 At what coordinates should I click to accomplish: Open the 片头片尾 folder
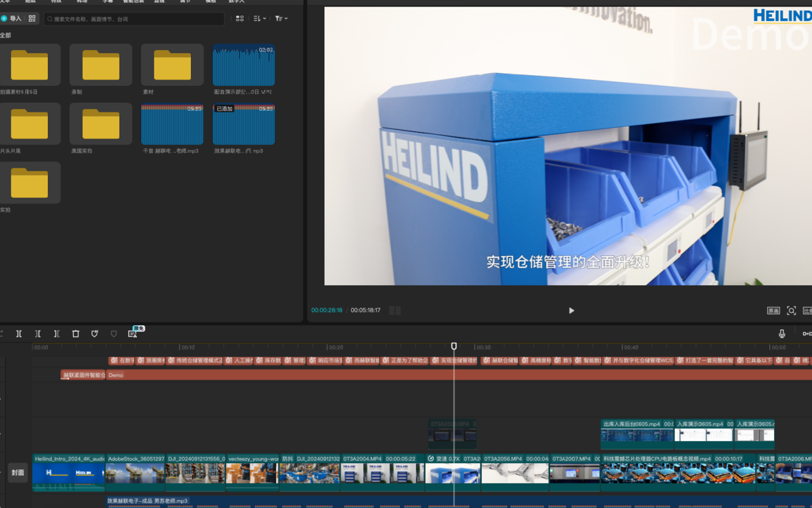click(x=29, y=124)
